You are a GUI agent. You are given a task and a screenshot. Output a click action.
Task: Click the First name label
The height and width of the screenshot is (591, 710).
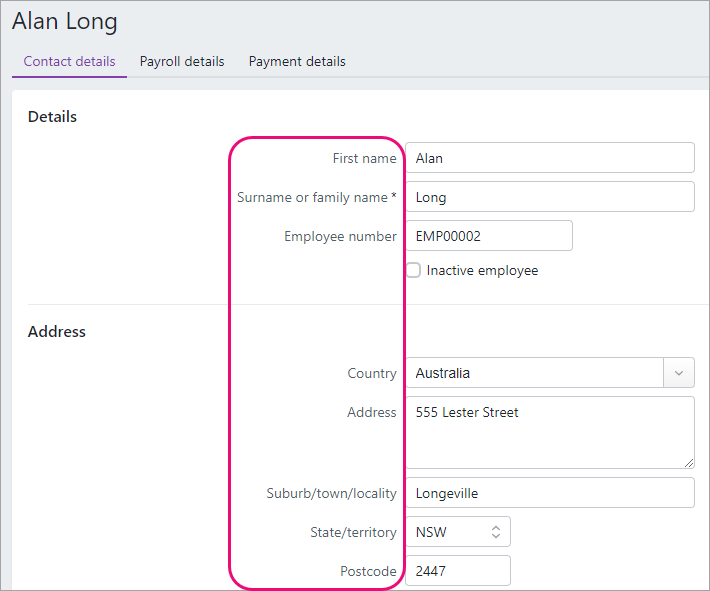tap(364, 158)
